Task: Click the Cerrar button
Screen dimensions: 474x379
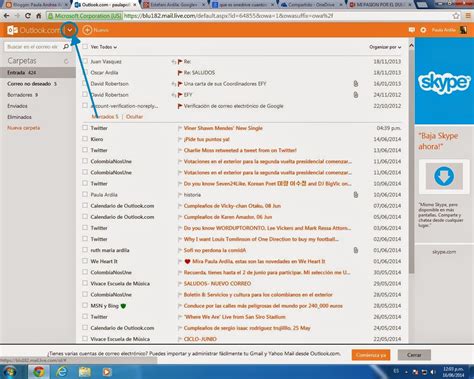Action: tap(414, 355)
